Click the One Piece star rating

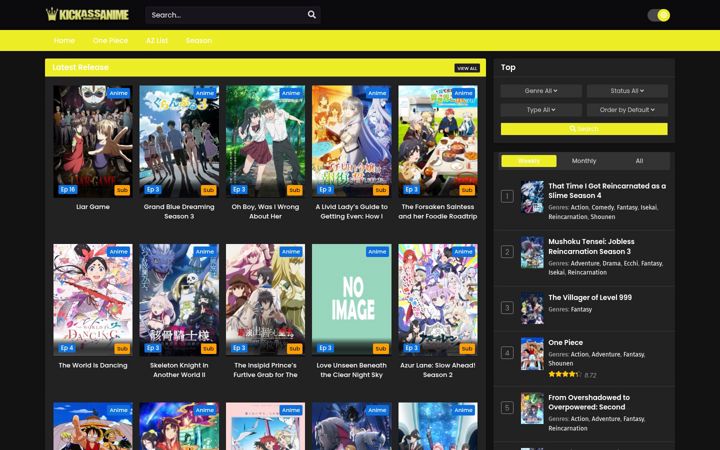[565, 375]
